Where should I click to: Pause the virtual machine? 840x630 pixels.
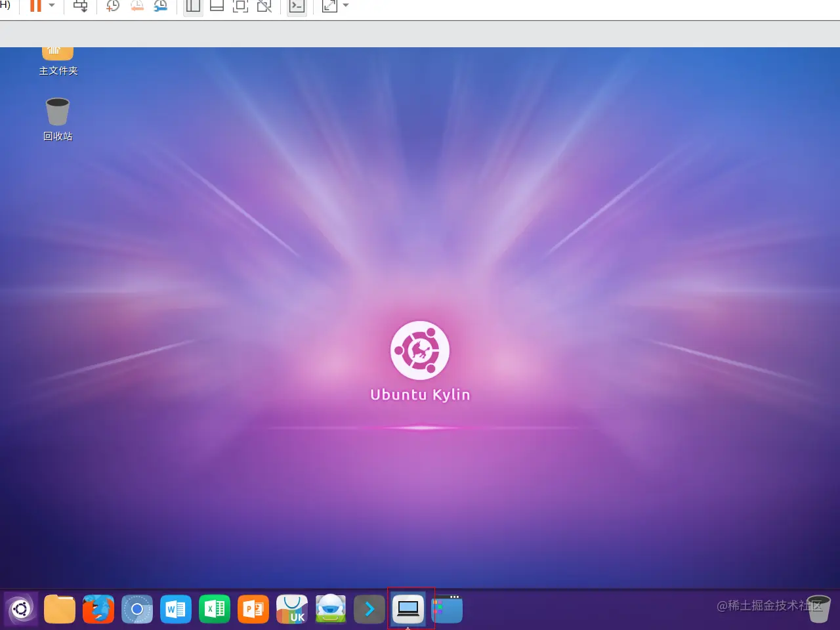click(35, 6)
